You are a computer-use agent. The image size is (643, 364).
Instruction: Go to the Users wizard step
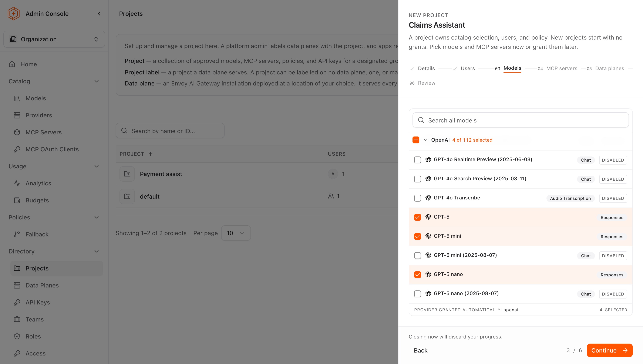click(464, 68)
